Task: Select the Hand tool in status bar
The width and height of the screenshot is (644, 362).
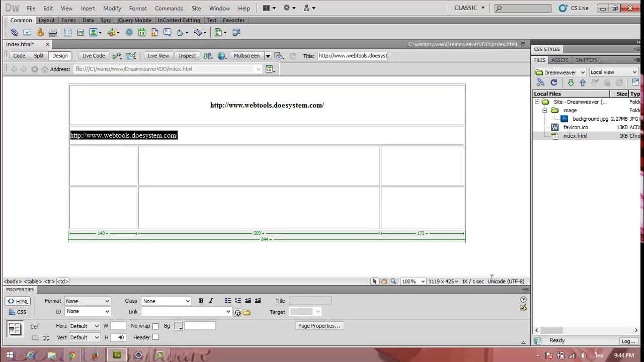Action: tap(383, 282)
